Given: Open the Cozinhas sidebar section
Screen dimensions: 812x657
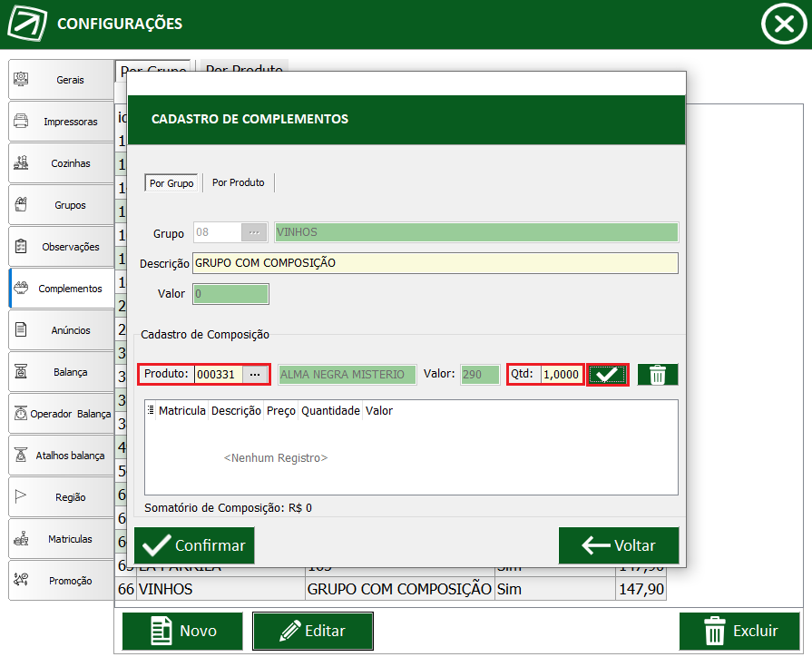Looking at the screenshot, I should click(x=62, y=163).
